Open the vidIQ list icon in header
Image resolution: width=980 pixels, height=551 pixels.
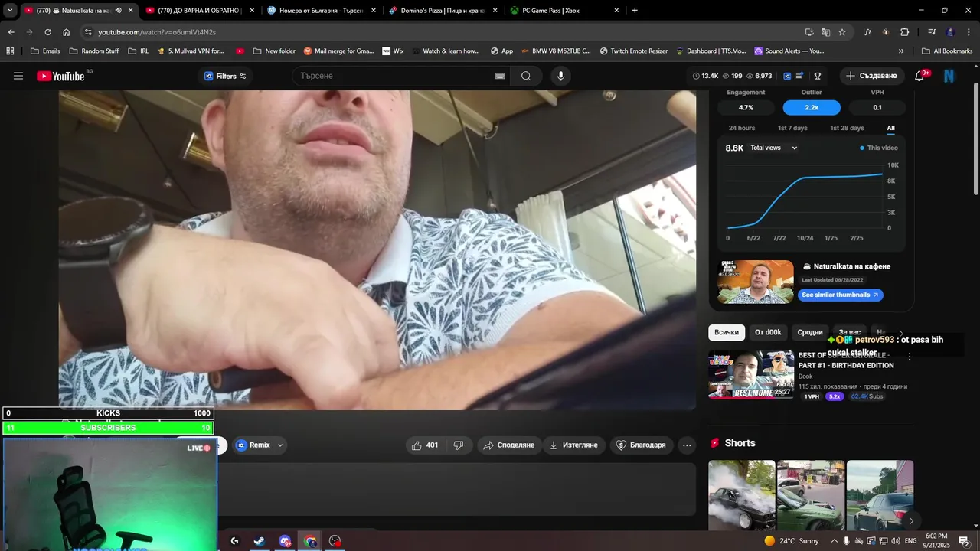point(800,76)
